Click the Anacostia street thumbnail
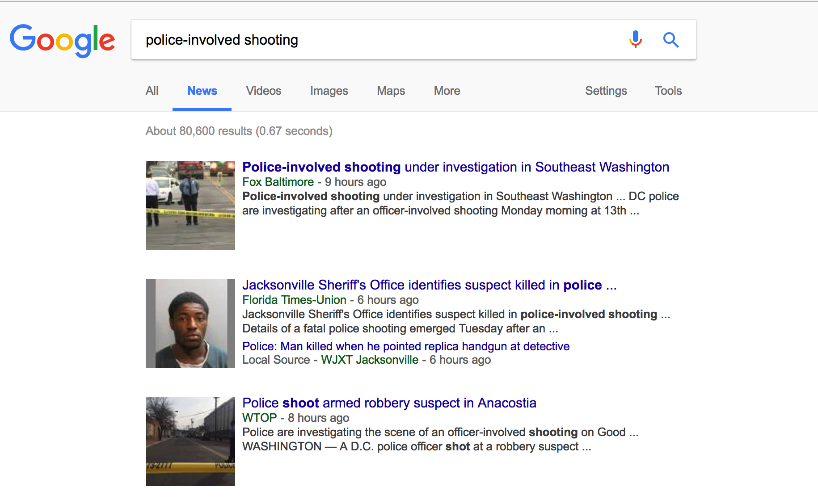This screenshot has height=504, width=818. pyautogui.click(x=190, y=441)
